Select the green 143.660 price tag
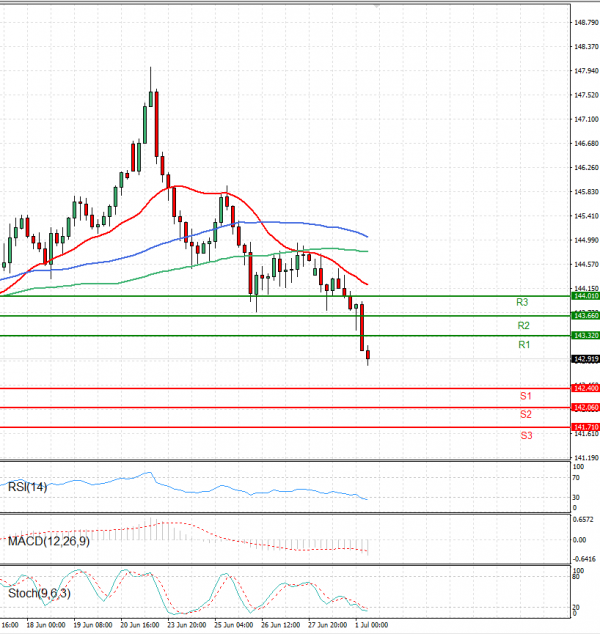The width and height of the screenshot is (600, 634). (x=586, y=315)
